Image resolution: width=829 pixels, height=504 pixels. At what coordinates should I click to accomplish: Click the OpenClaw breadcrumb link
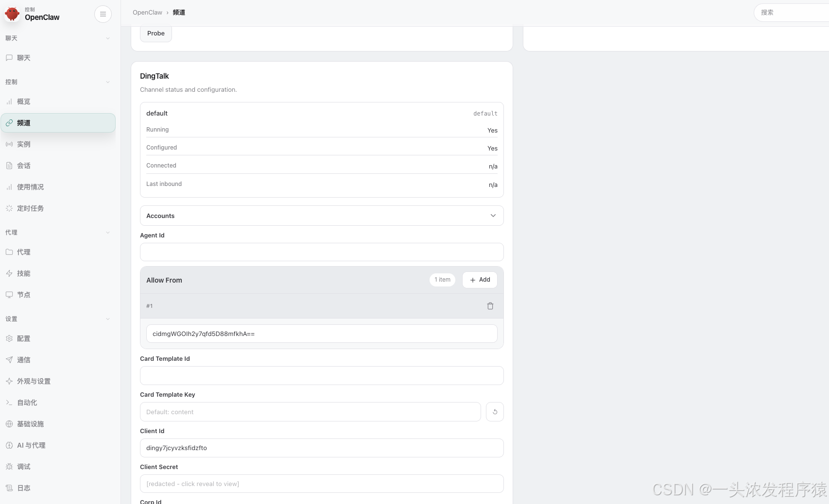(147, 13)
